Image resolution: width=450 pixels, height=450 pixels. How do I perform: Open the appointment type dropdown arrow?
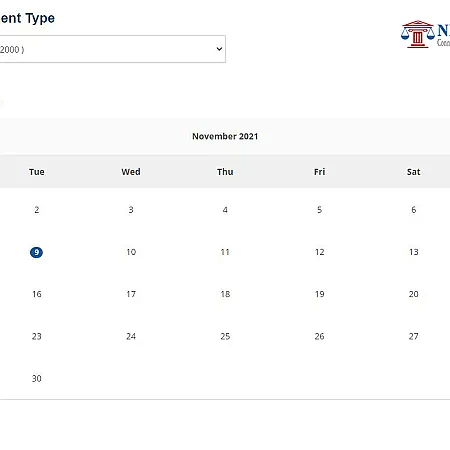219,49
